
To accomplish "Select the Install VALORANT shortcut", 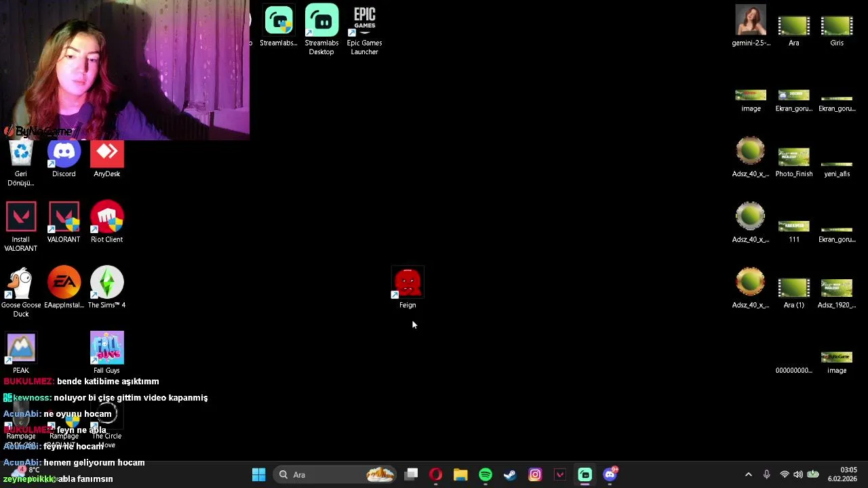I will tap(21, 227).
